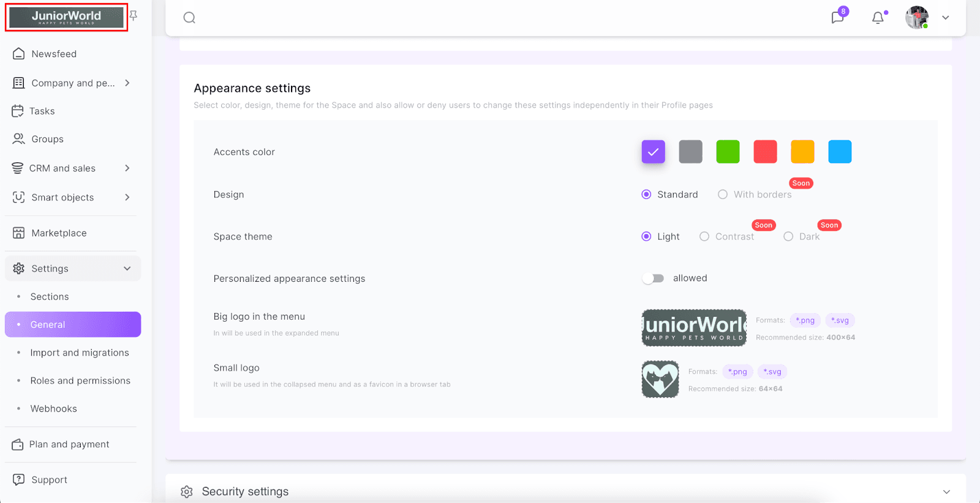This screenshot has width=980, height=503.
Task: Open Roles and permissions settings
Action: click(80, 380)
